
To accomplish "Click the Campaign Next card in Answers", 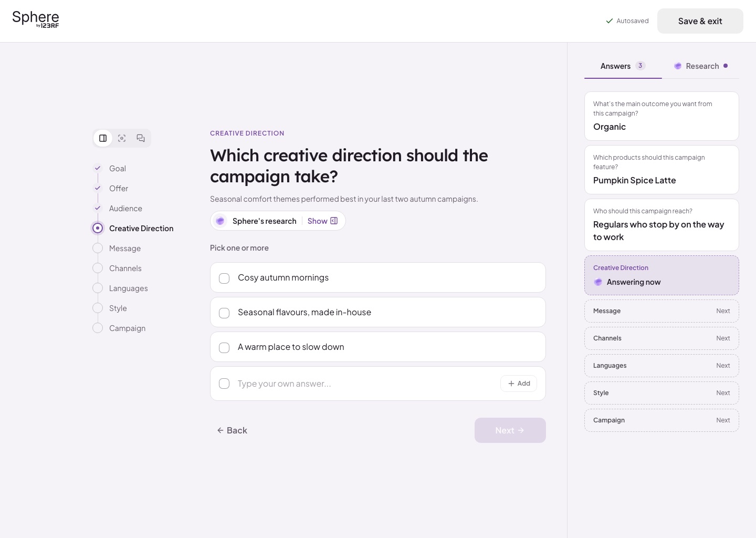I will click(661, 420).
